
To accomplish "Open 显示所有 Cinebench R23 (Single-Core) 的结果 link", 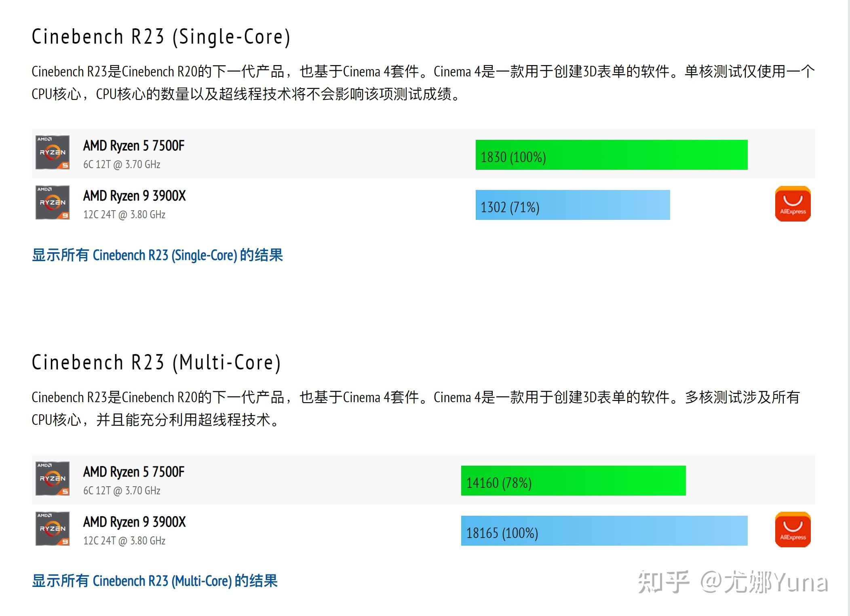I will (x=157, y=255).
